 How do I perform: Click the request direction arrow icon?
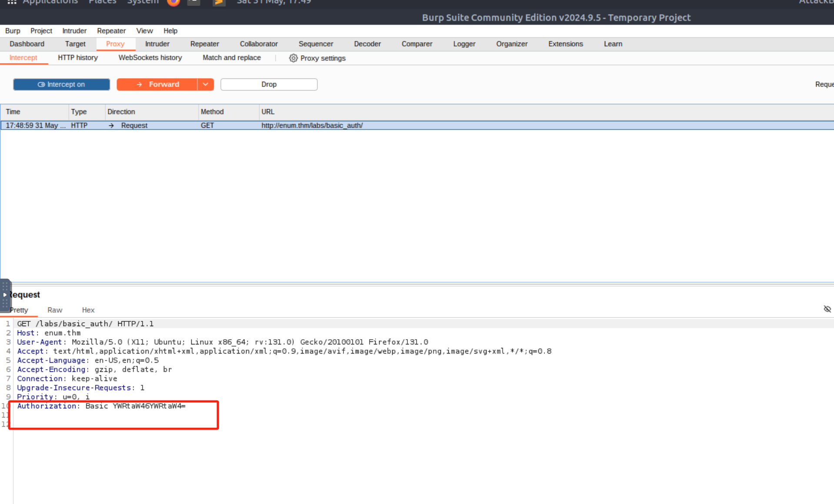coord(111,125)
